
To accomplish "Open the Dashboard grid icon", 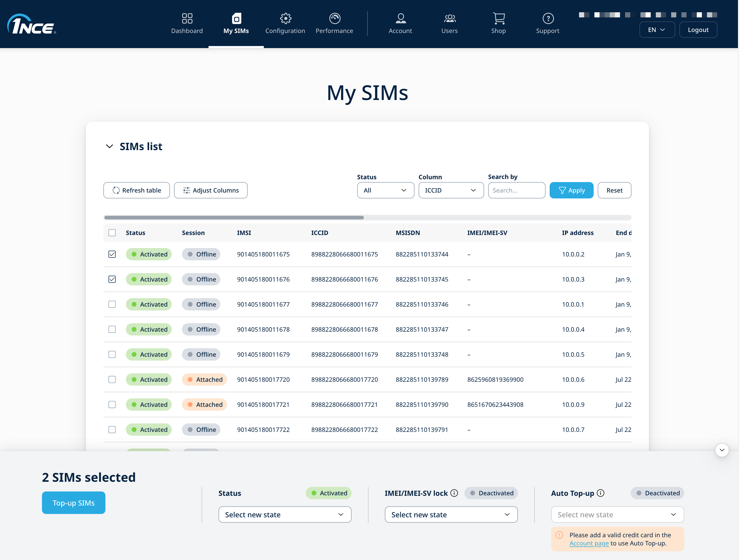I will pyautogui.click(x=187, y=18).
